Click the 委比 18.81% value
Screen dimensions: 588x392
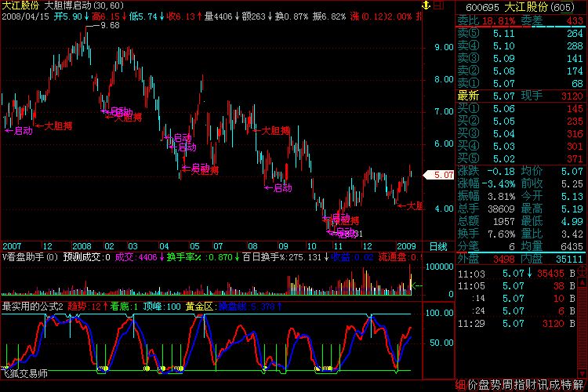click(x=499, y=20)
